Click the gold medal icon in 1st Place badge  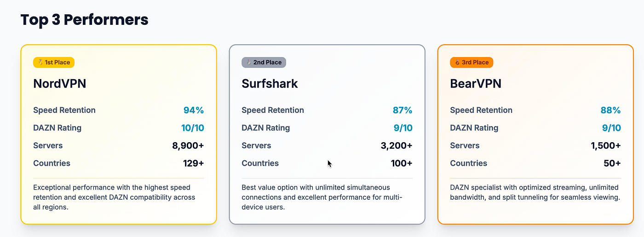click(x=40, y=63)
